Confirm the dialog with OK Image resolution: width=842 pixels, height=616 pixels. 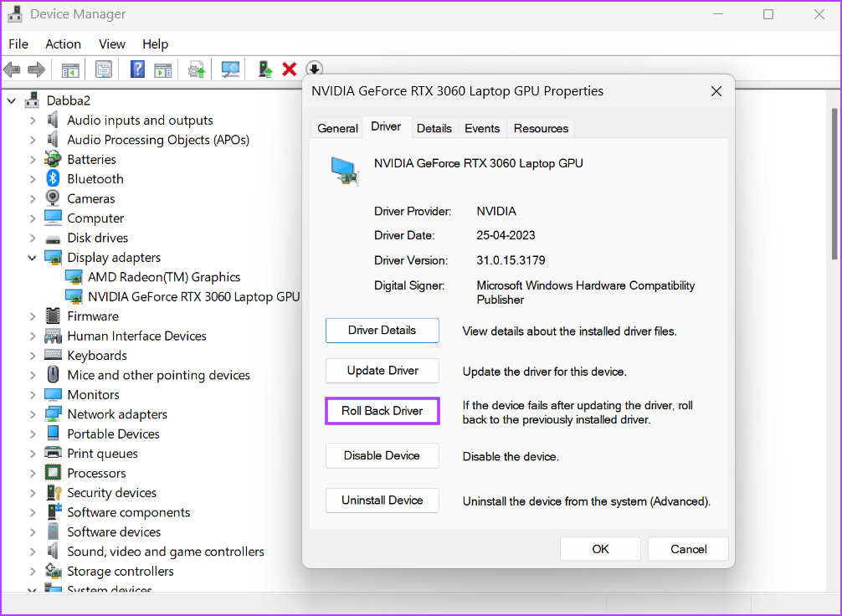(600, 549)
